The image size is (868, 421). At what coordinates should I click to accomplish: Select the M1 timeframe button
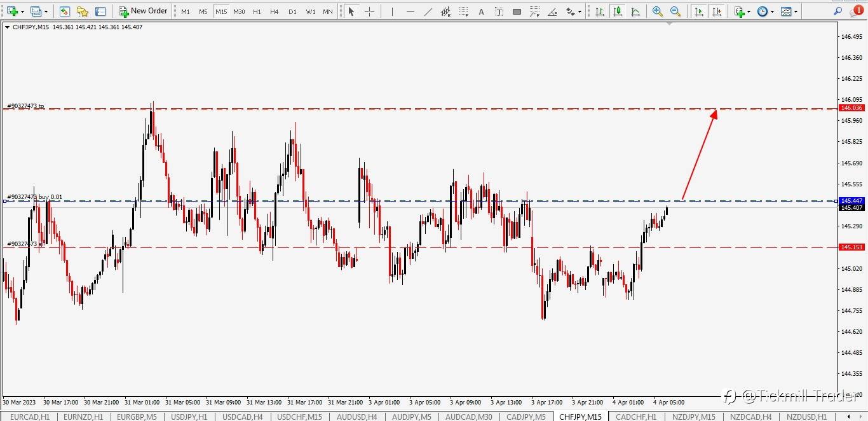[x=185, y=11]
